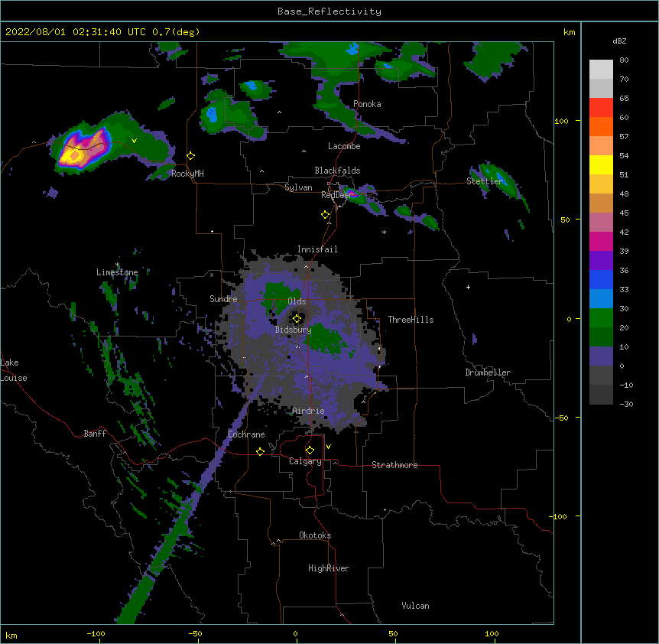659x644 pixels.
Task: Select the bright green swatch below 30 dBZ
Action: pyautogui.click(x=601, y=318)
